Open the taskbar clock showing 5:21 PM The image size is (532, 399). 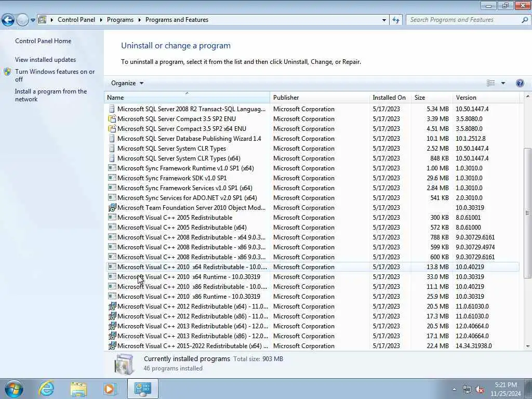click(x=506, y=389)
